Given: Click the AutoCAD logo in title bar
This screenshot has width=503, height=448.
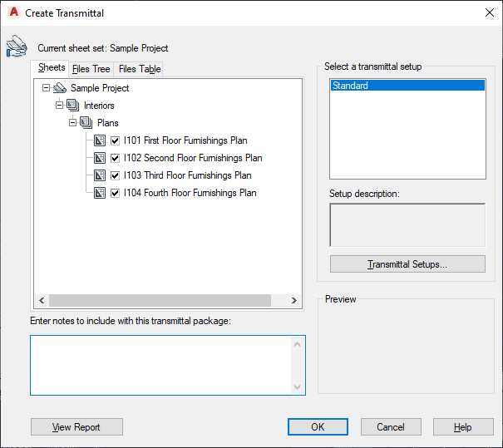Looking at the screenshot, I should pos(13,12).
